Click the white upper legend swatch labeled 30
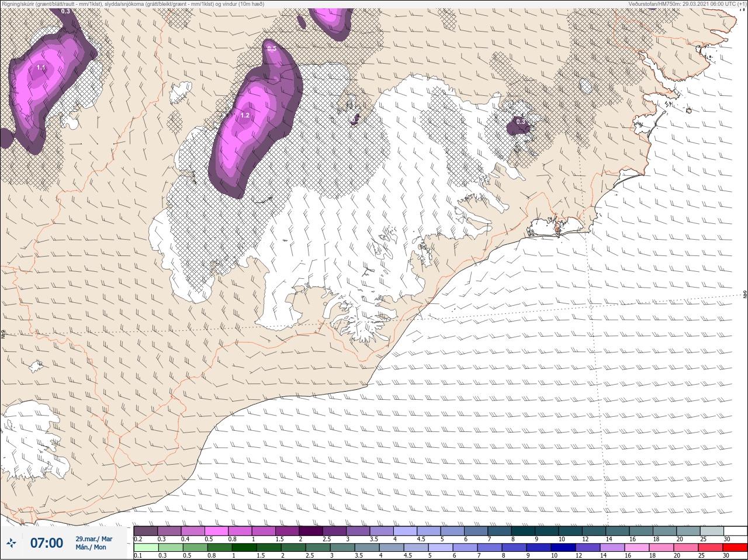The height and width of the screenshot is (560, 748). (x=736, y=531)
